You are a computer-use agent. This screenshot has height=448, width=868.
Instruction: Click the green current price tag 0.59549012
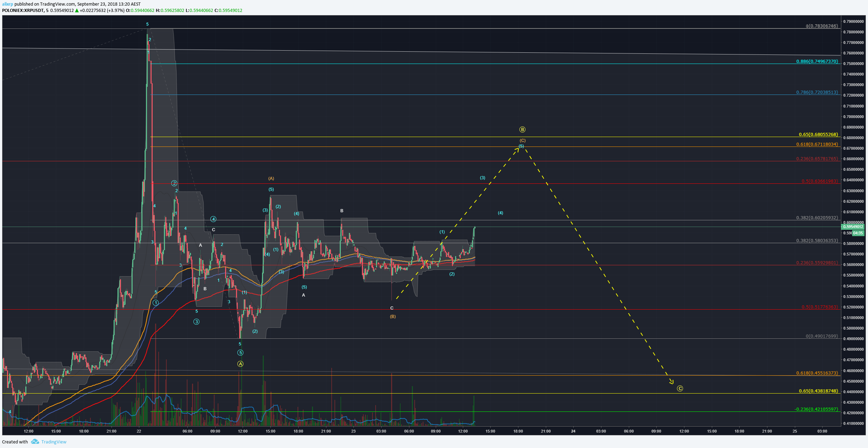point(853,227)
